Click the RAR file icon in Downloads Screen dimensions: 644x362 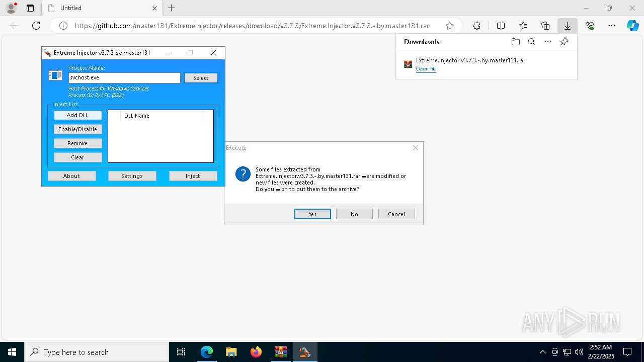point(408,64)
